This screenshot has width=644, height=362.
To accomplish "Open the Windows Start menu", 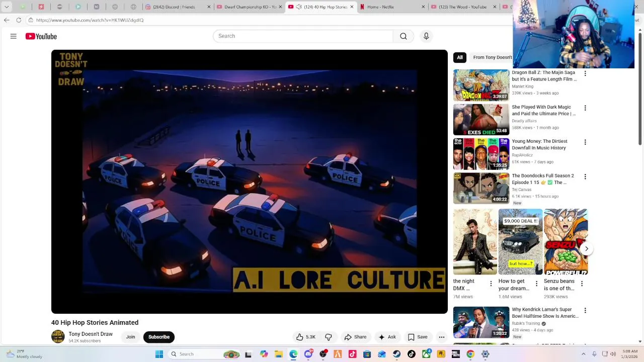I will pyautogui.click(x=159, y=354).
